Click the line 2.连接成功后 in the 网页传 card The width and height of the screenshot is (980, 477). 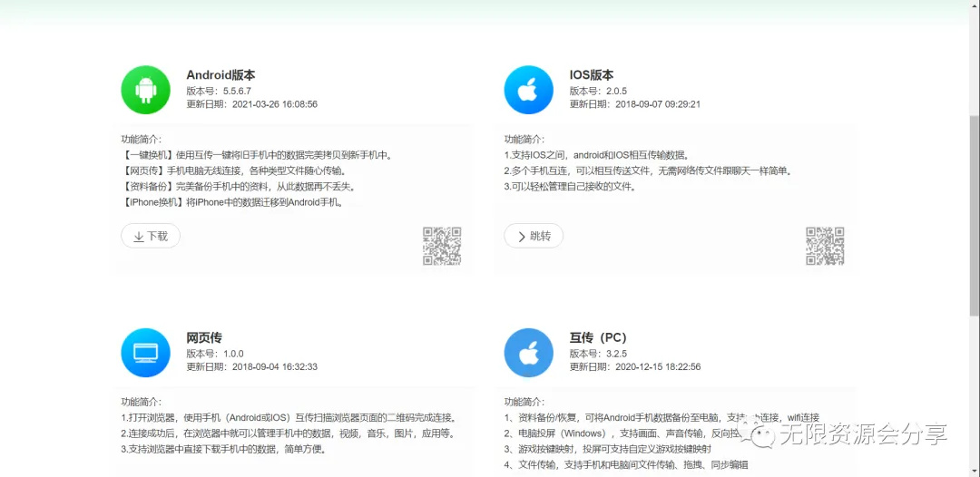coord(289,433)
